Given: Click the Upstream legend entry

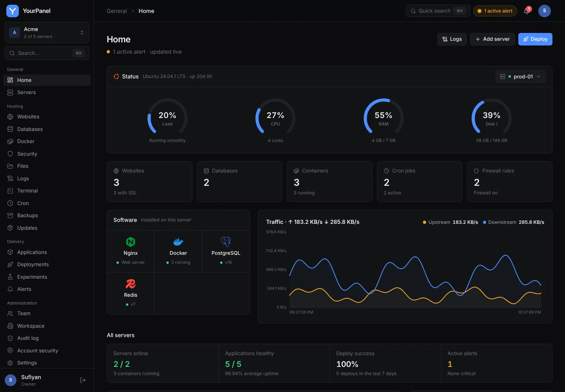Looking at the screenshot, I should point(450,222).
